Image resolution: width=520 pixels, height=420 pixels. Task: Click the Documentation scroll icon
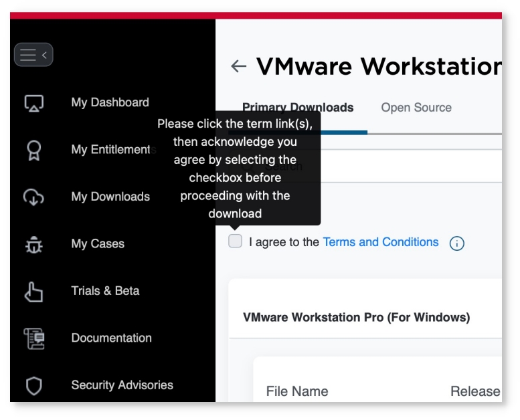pos(33,338)
